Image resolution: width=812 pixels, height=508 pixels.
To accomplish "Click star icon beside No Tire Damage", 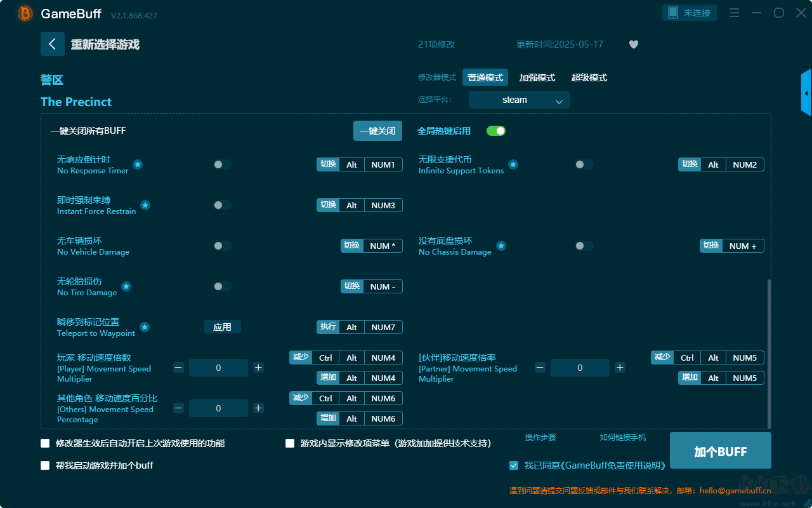I will [126, 286].
